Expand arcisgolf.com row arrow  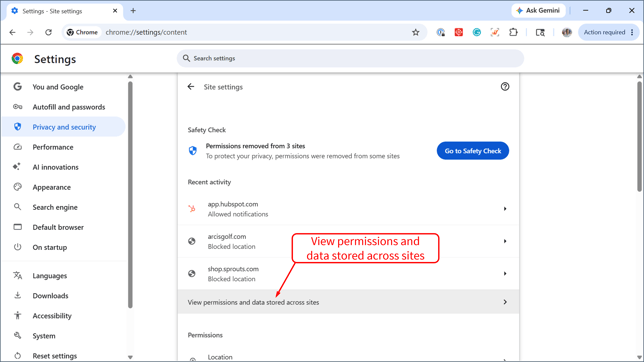click(505, 241)
